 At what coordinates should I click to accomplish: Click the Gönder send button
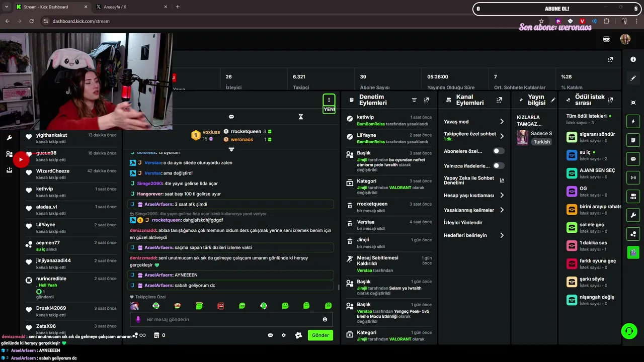pos(320,335)
